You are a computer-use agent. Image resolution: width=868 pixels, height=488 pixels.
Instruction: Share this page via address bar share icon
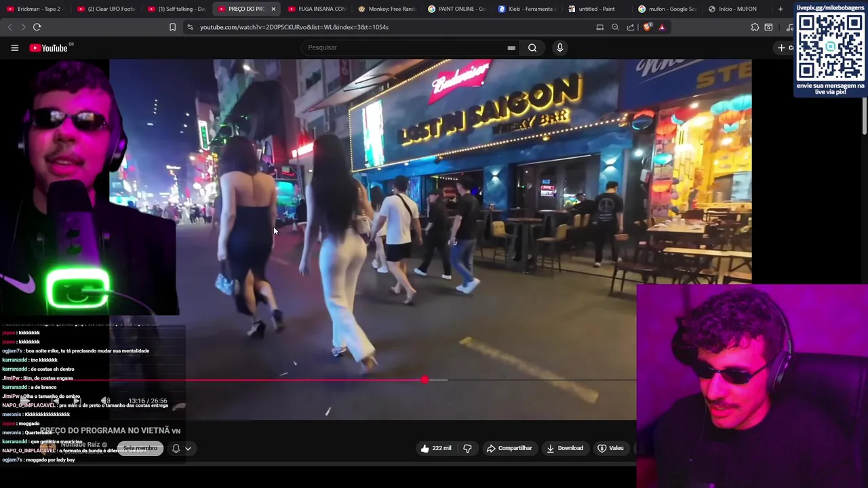631,27
